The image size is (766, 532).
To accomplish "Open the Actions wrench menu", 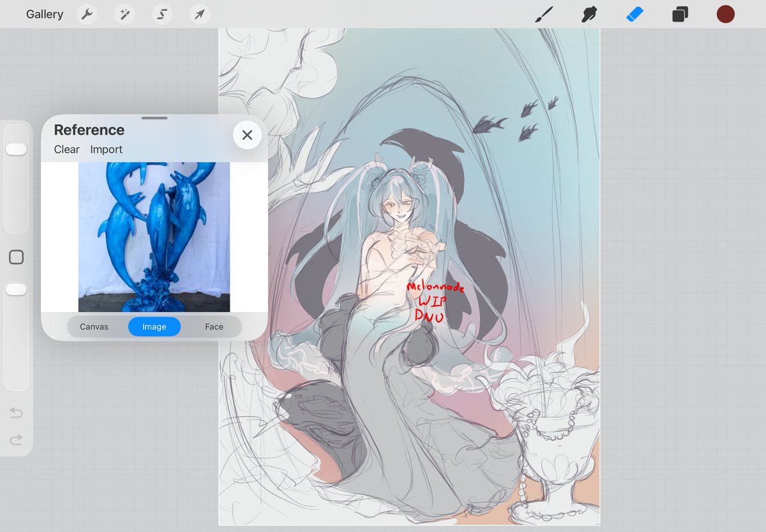I will click(x=87, y=14).
